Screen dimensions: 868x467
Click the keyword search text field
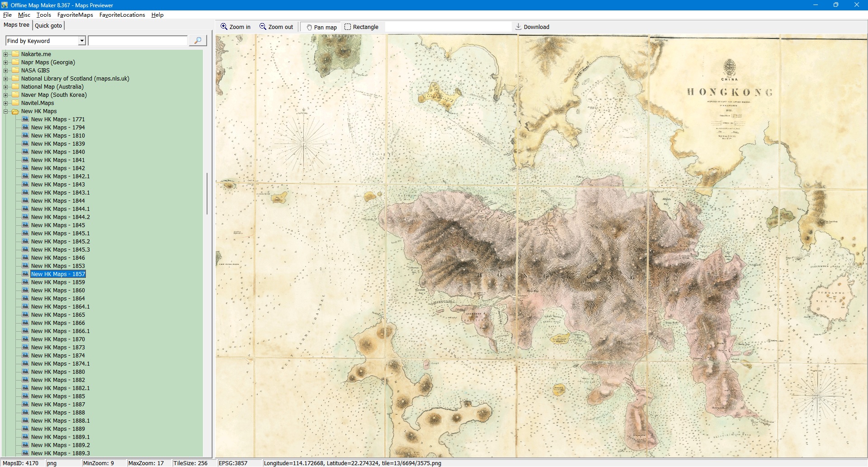[x=138, y=41]
